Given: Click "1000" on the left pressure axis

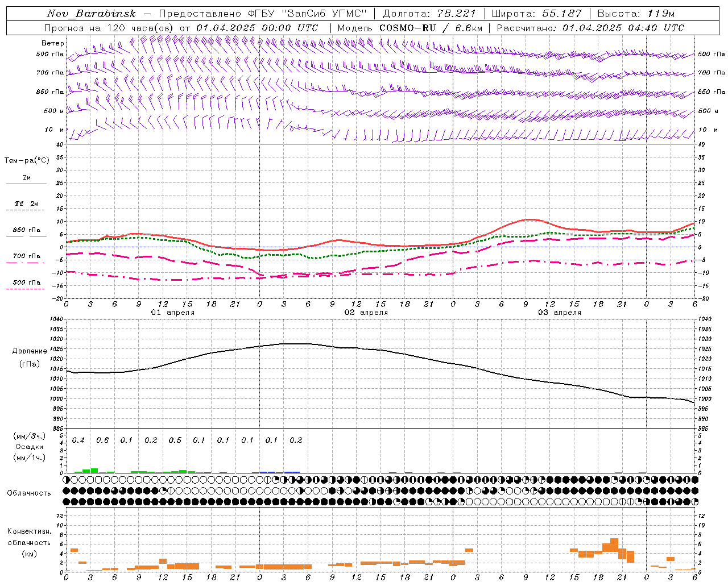Looking at the screenshot, I should [x=56, y=399].
